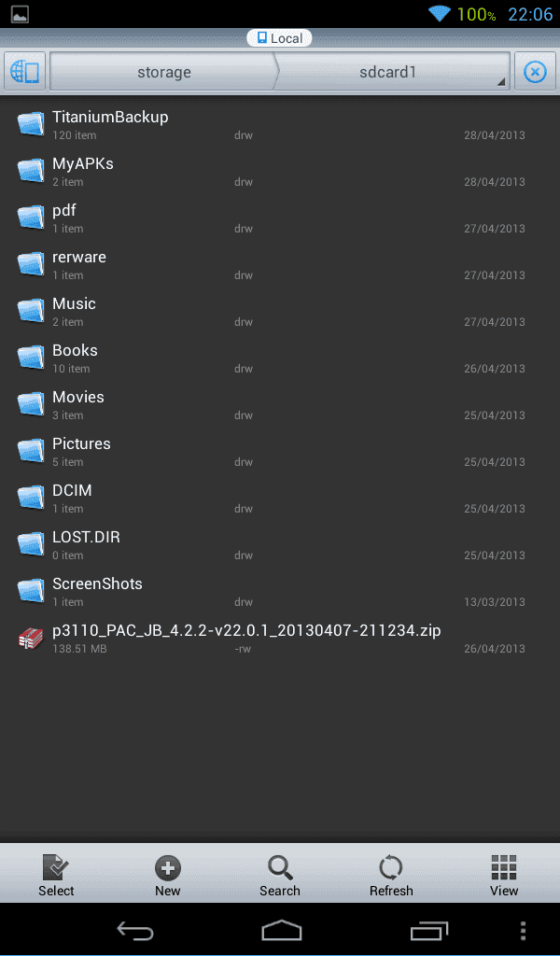The image size is (560, 956).
Task: Open the network/device panel icon
Action: pyautogui.click(x=25, y=72)
